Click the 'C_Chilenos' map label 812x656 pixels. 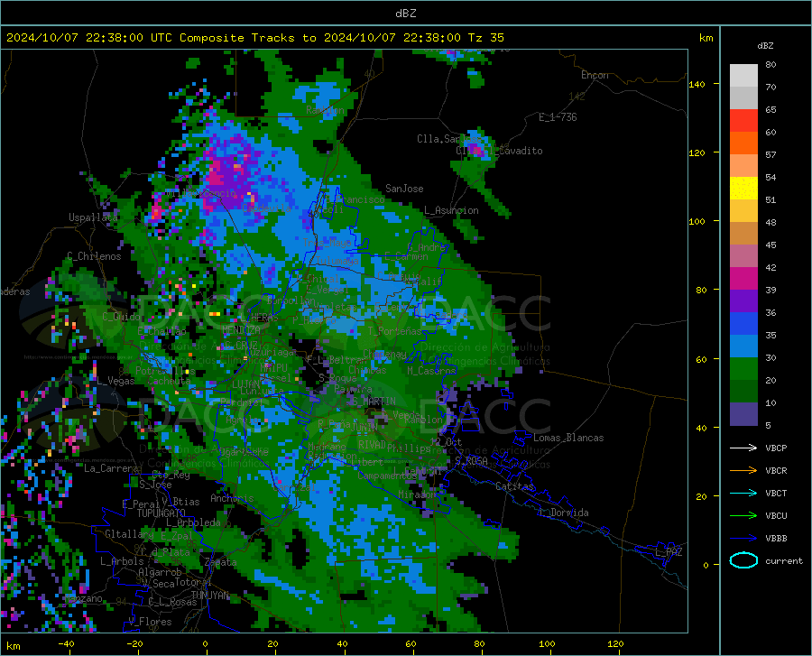tap(94, 256)
